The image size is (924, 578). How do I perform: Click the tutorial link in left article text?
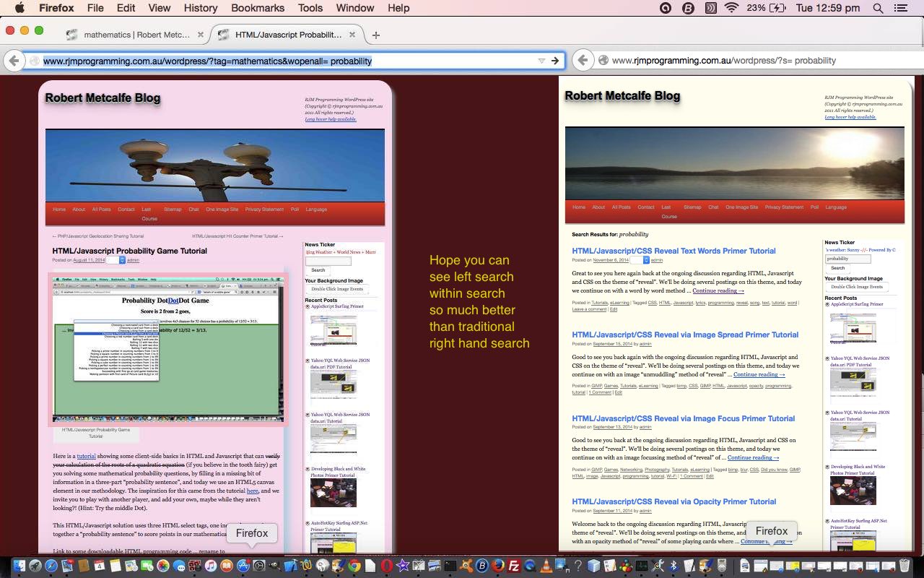[86, 456]
